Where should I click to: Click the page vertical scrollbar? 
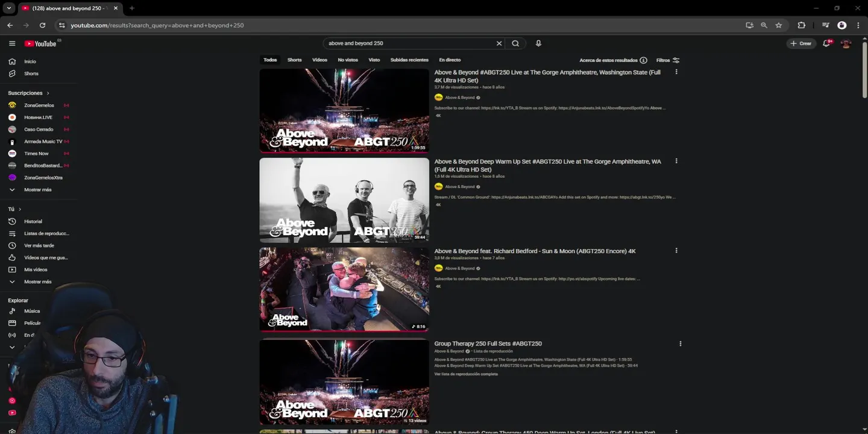tap(864, 69)
